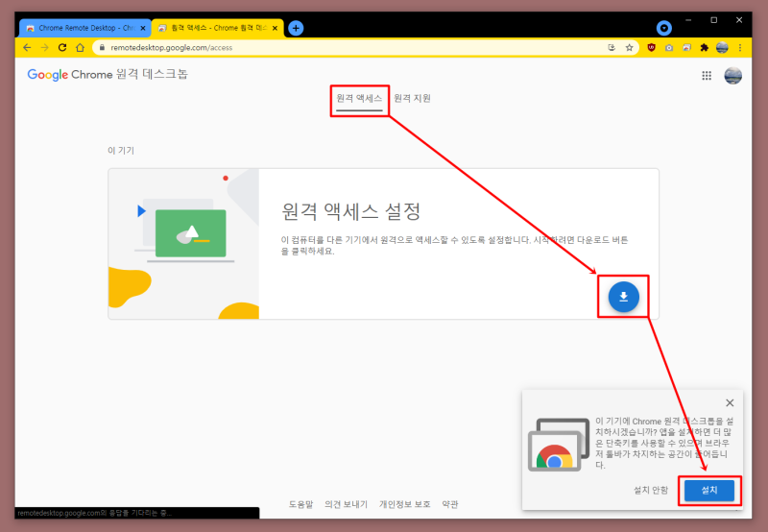This screenshot has height=532, width=768.
Task: Open the Chrome profile avatar in toolbar
Action: coord(722,47)
